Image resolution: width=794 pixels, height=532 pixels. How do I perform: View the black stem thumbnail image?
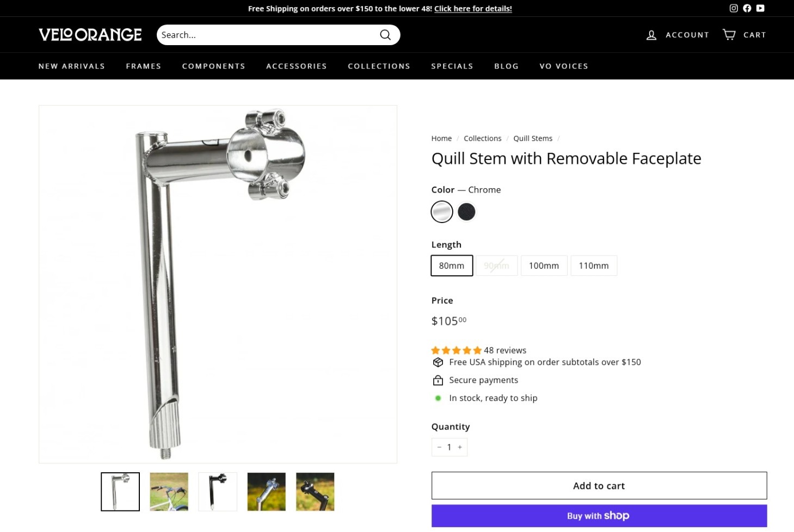click(x=218, y=492)
